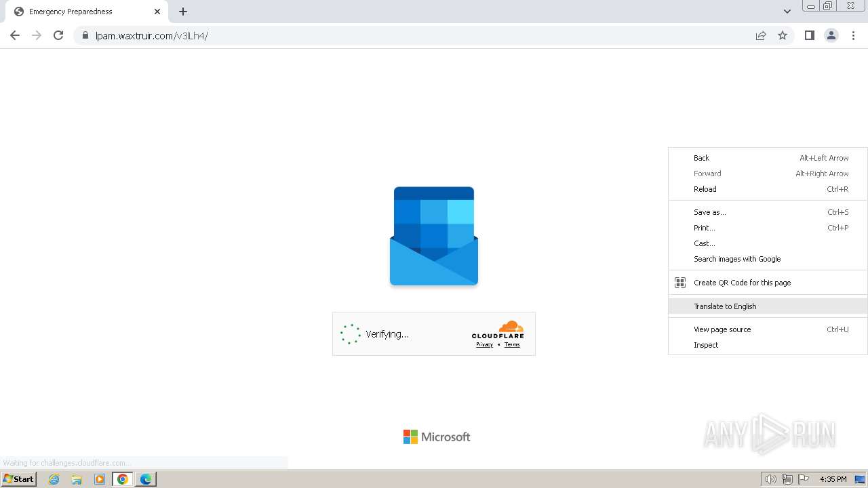This screenshot has width=868, height=488.
Task: Open Chrome three-dot menu
Action: pos(854,35)
